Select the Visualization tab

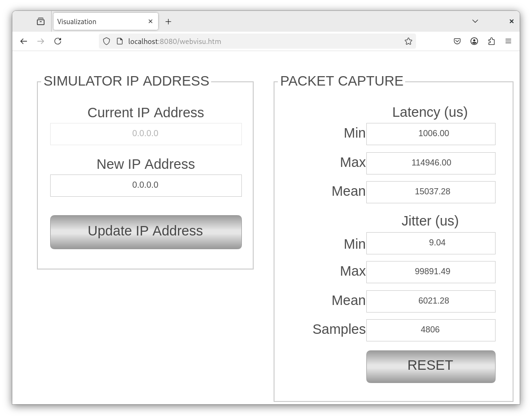99,21
